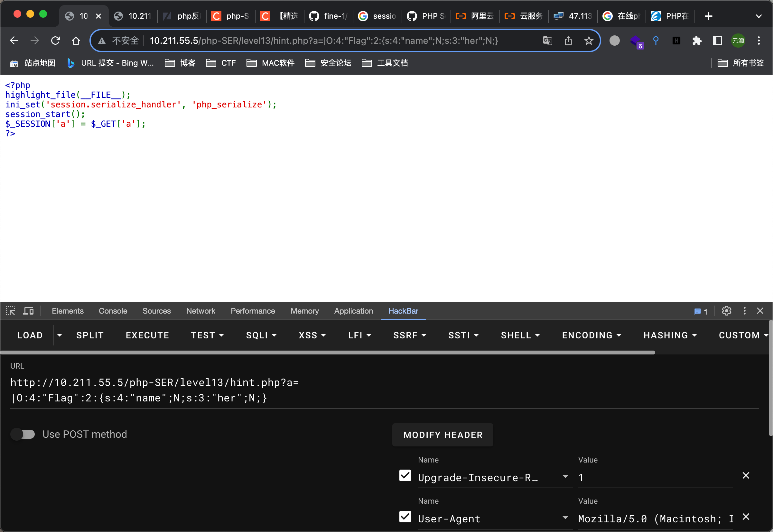Image resolution: width=773 pixels, height=532 pixels.
Task: Show the browser tab search chevron
Action: pos(759,16)
